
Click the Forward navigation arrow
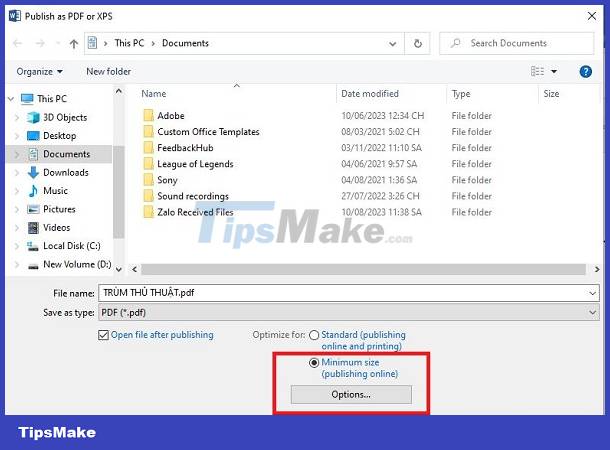40,43
